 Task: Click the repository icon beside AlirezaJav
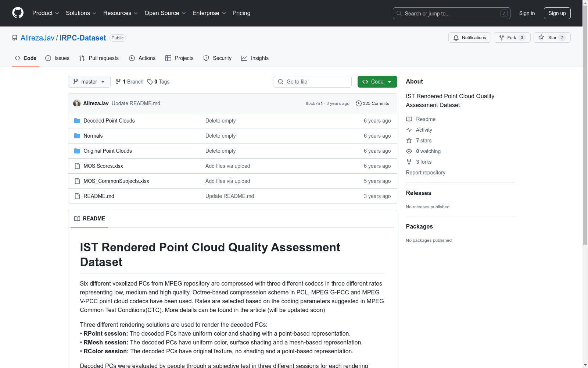(15, 38)
